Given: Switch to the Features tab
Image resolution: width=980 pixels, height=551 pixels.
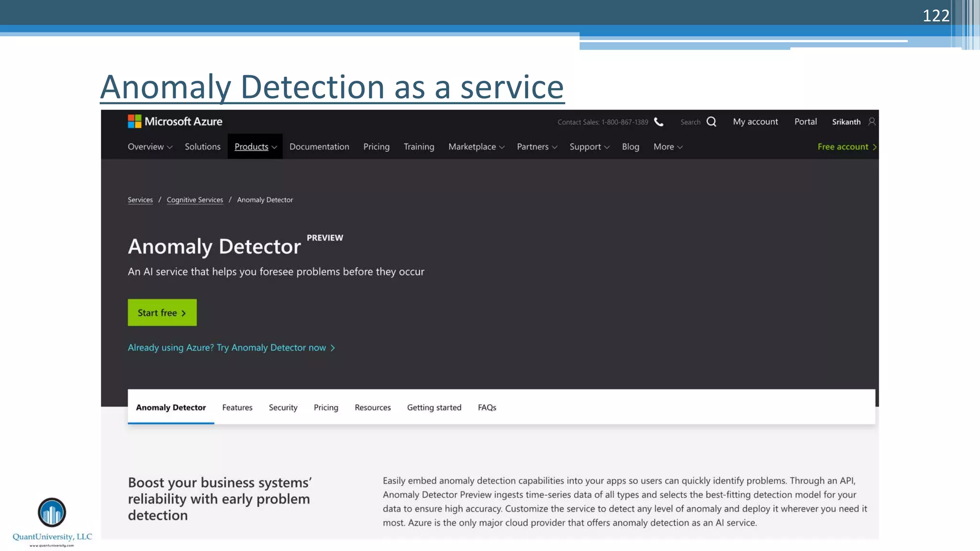Looking at the screenshot, I should click(x=237, y=408).
